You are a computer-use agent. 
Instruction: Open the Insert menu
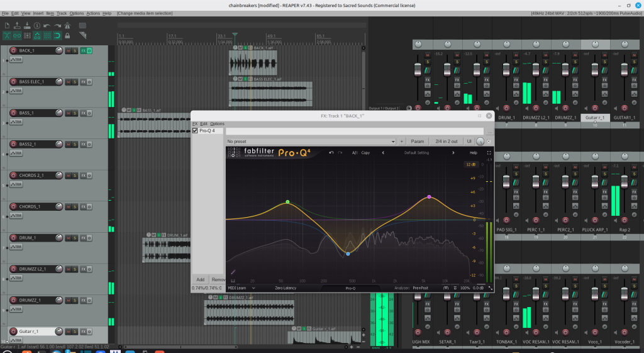point(38,13)
